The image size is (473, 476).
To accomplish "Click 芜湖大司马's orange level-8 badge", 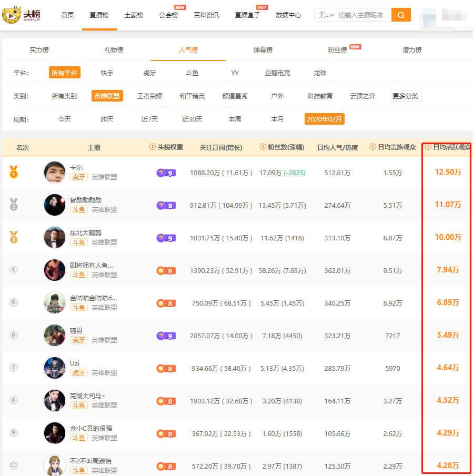I will (166, 401).
